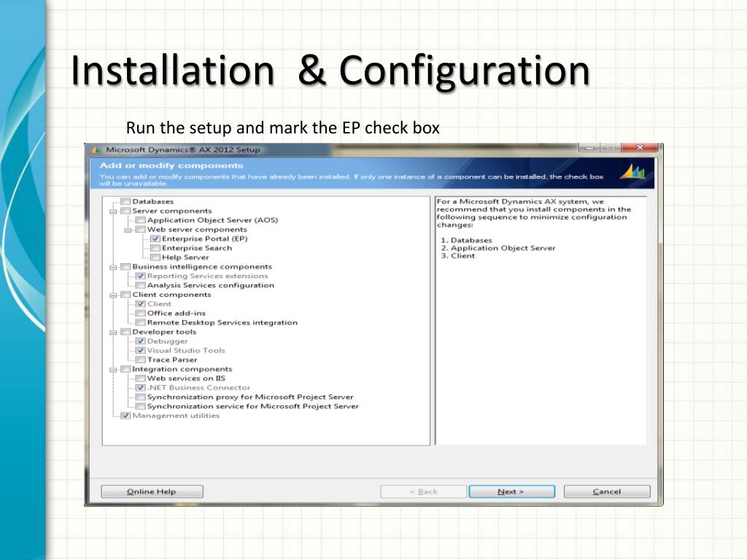Click the Next button
The height and width of the screenshot is (560, 747).
(511, 491)
